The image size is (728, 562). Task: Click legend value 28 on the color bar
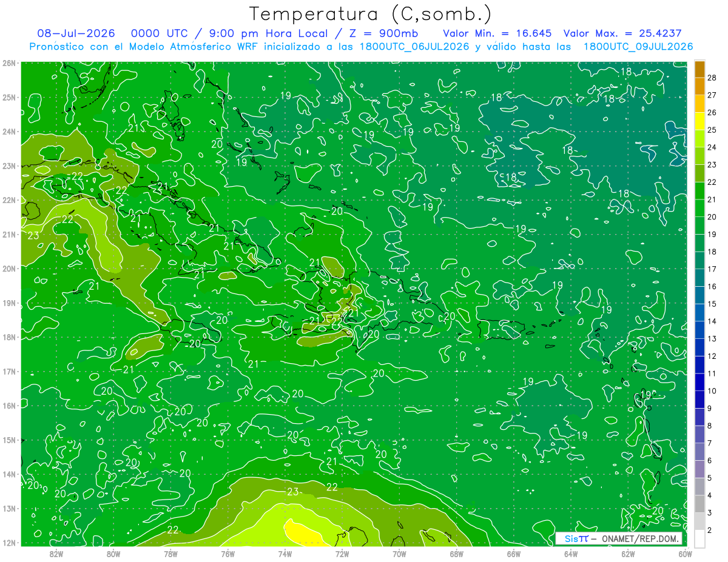[712, 78]
